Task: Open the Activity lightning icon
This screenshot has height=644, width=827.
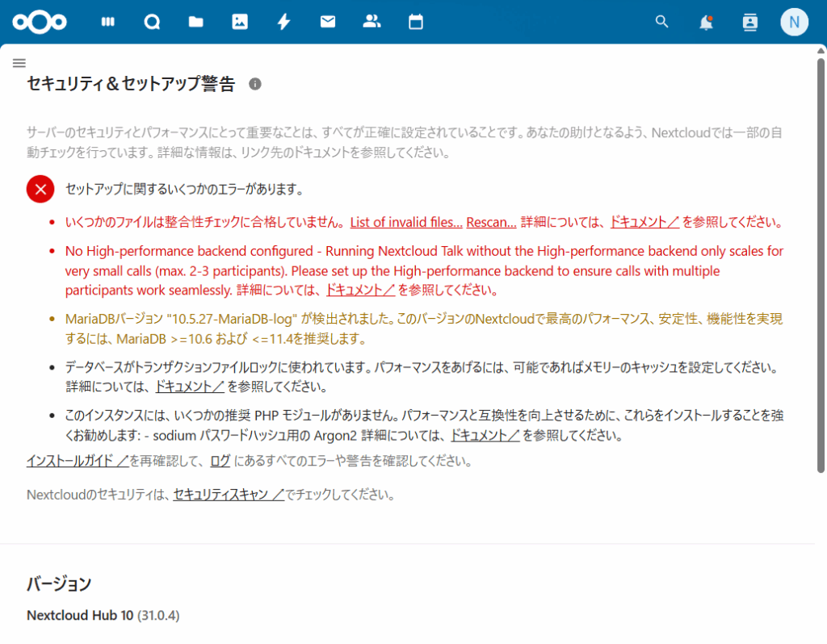Action: (283, 22)
